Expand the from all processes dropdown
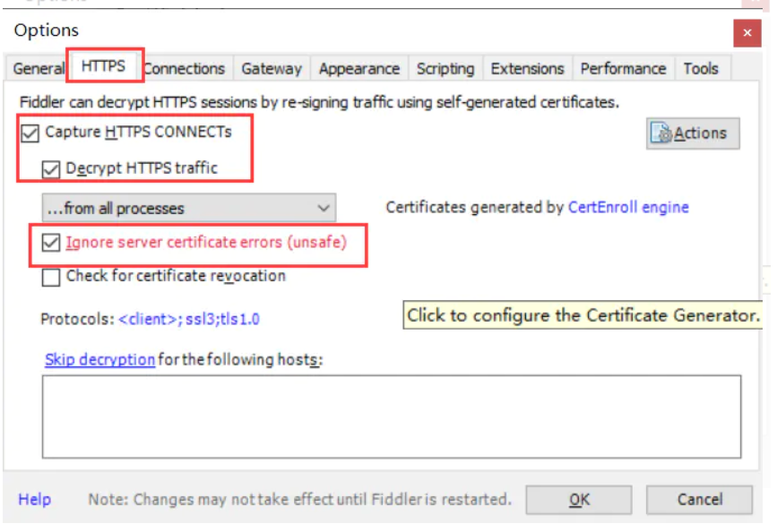This screenshot has width=777, height=532. (189, 208)
